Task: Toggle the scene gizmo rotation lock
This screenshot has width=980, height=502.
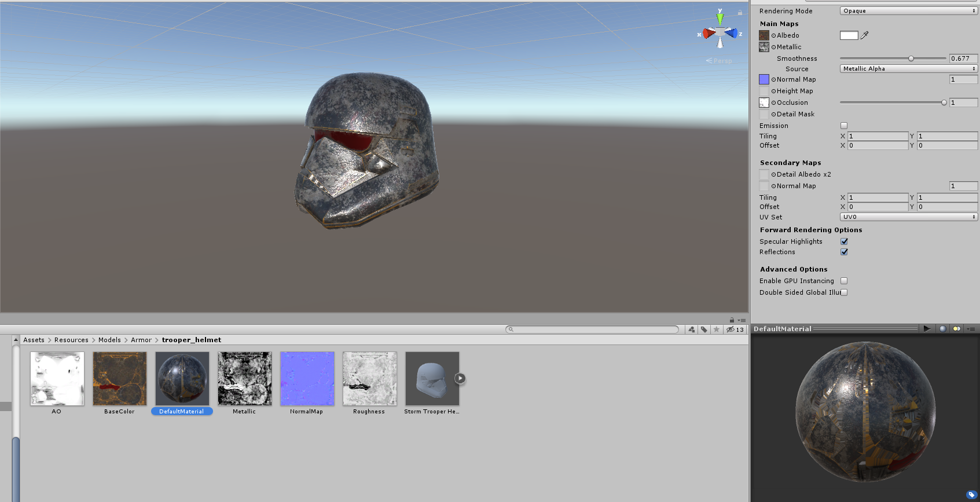Action: pos(740,12)
